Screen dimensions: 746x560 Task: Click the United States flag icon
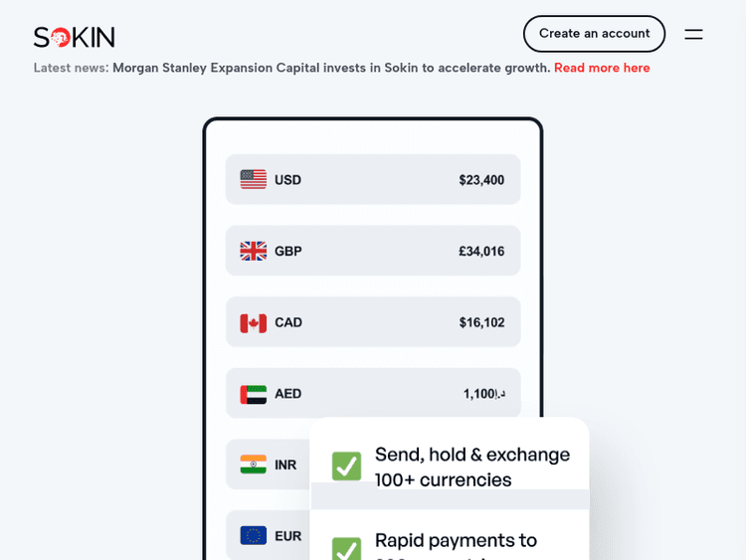pos(254,179)
